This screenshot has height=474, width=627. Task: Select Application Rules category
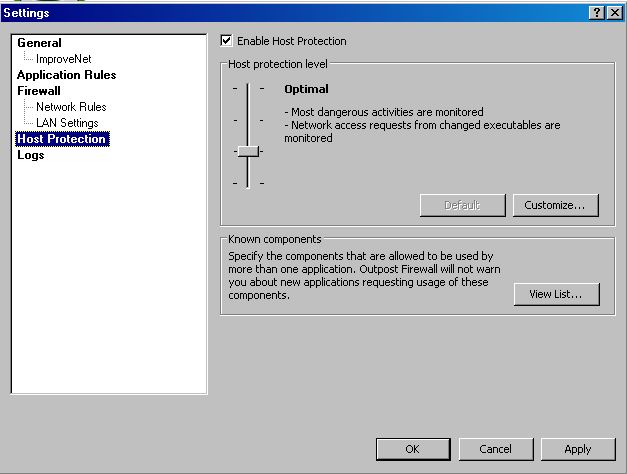66,75
